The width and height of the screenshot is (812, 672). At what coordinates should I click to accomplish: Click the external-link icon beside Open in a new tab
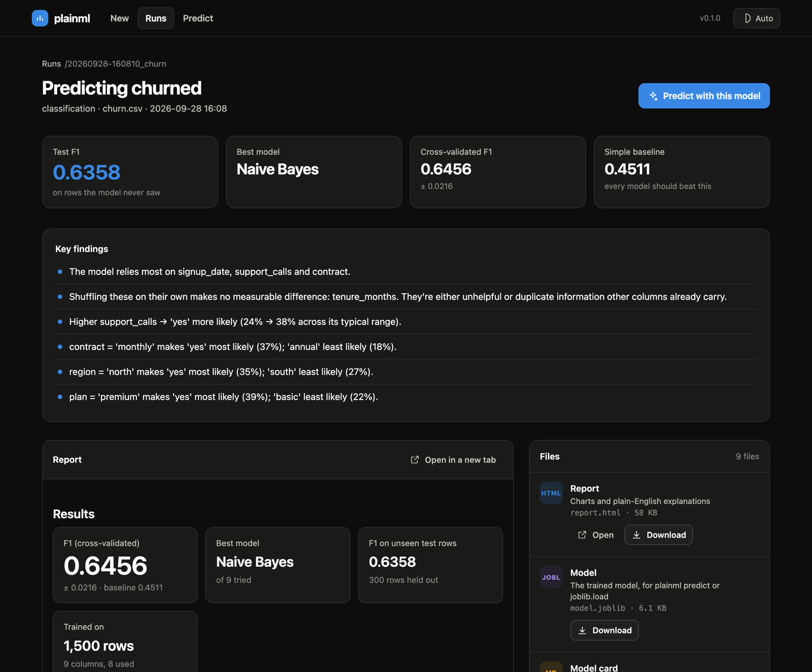click(415, 459)
